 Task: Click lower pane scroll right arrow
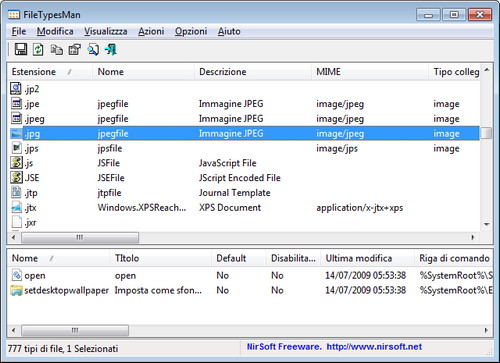pos(486,330)
